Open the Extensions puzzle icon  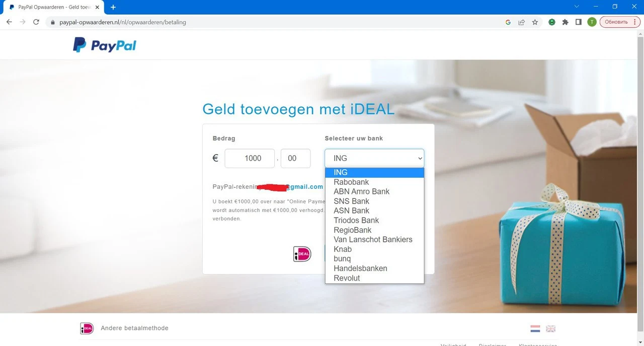click(x=566, y=22)
